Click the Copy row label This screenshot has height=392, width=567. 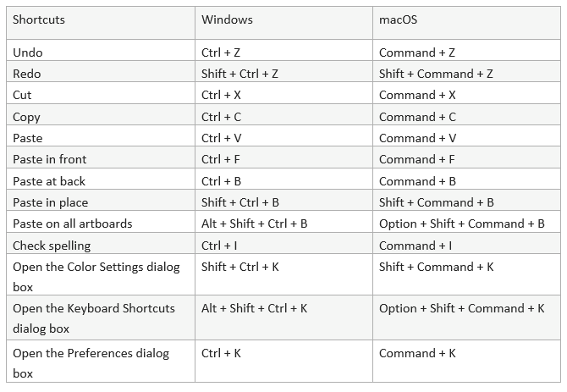pos(26,117)
